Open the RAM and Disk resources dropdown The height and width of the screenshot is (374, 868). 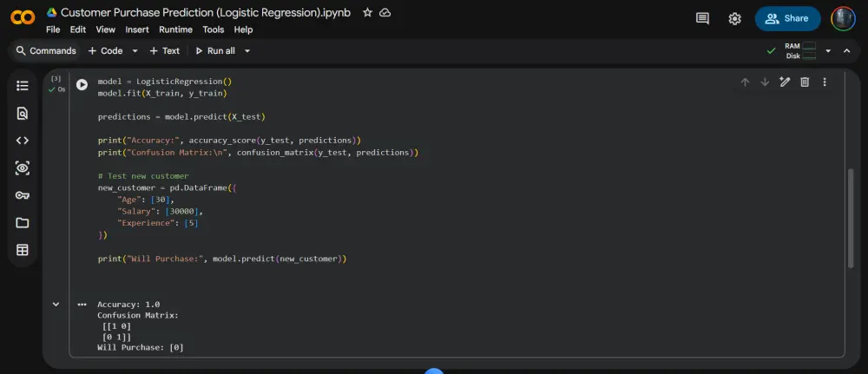pos(828,51)
